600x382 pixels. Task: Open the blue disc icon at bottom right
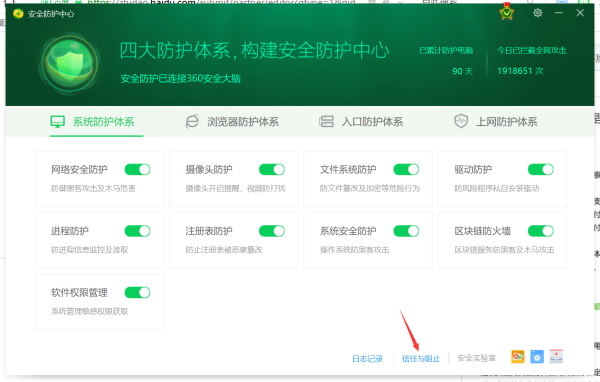[537, 357]
